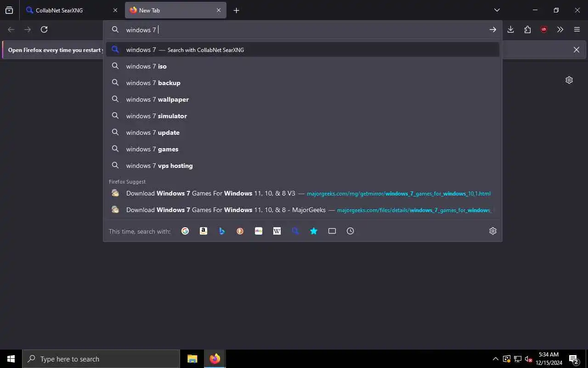
Task: Open the network status tray icon
Action: pos(518,359)
